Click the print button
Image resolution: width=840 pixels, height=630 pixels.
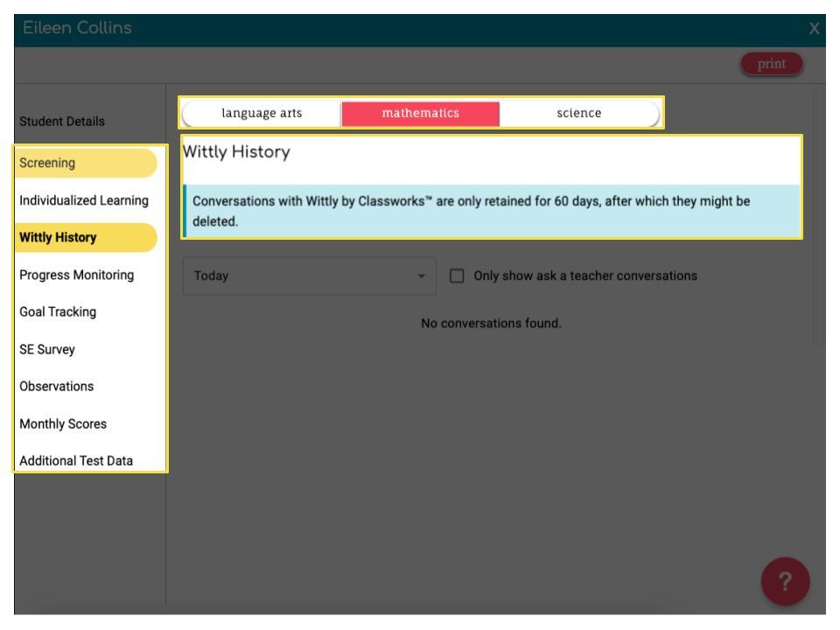tap(773, 64)
